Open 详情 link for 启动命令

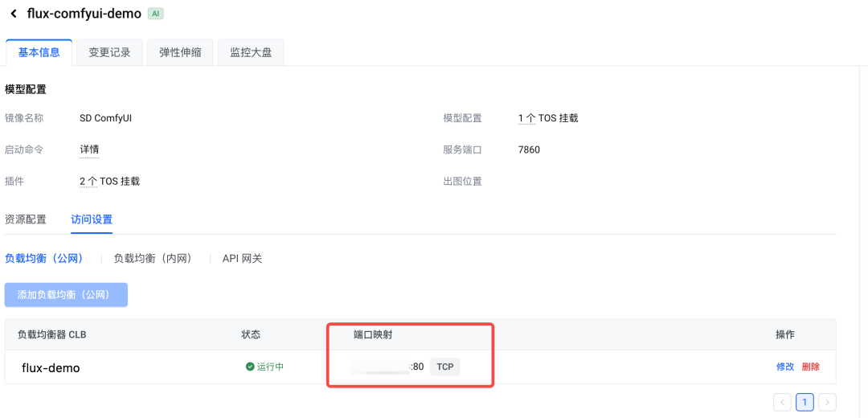[89, 150]
